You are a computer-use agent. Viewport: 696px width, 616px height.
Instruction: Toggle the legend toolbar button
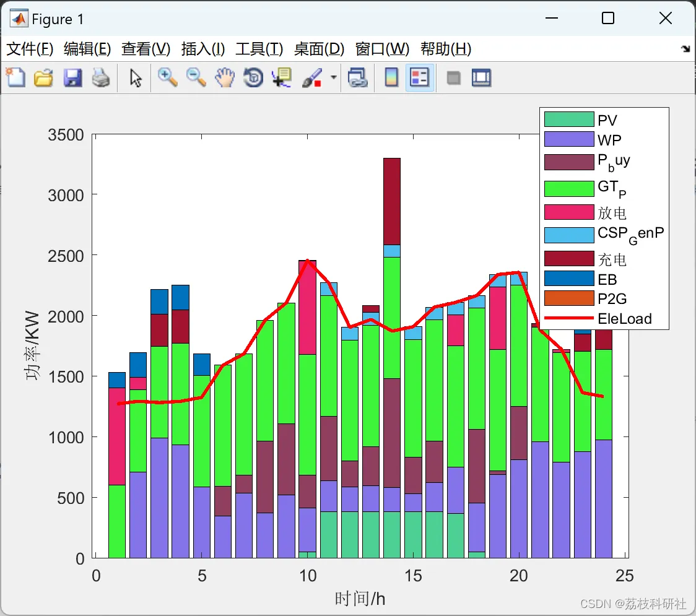coord(419,77)
